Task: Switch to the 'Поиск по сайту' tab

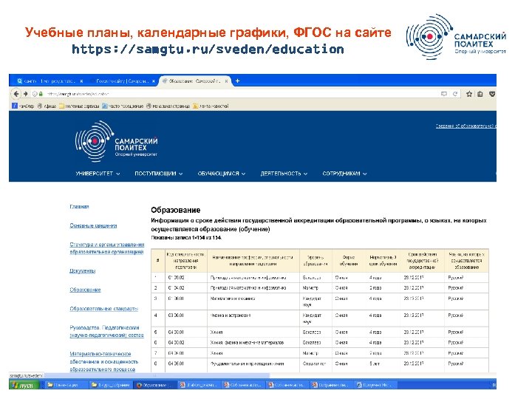Action: tap(122, 81)
